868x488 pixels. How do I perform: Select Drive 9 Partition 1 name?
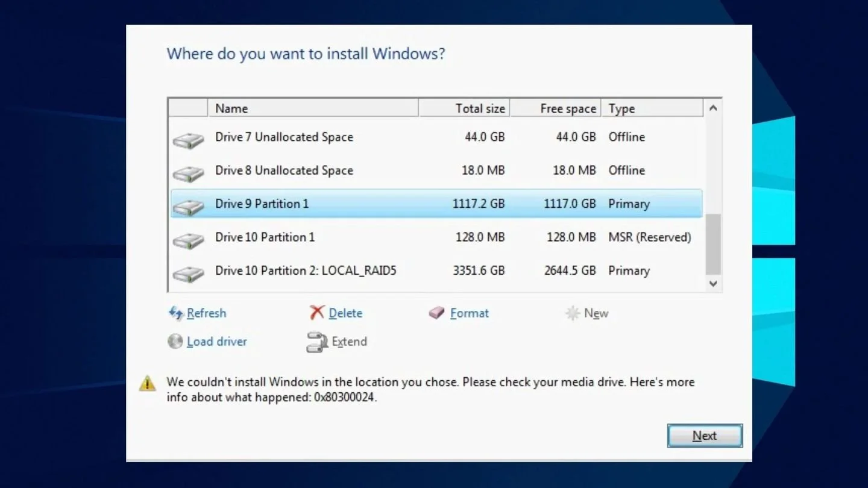262,204
